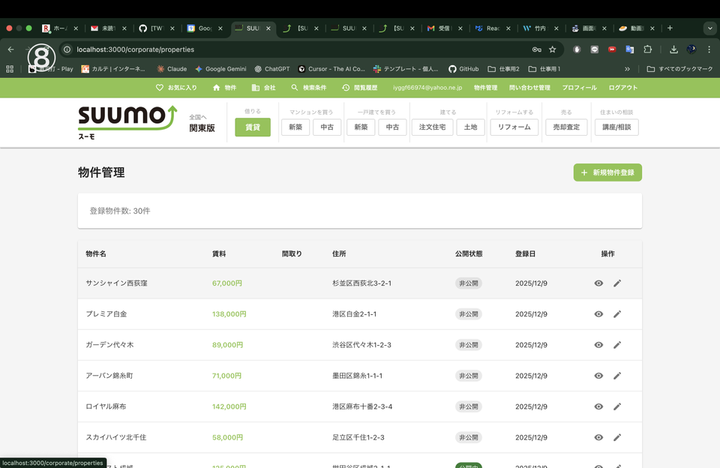Click the 新規物件登録 button

coord(607,173)
